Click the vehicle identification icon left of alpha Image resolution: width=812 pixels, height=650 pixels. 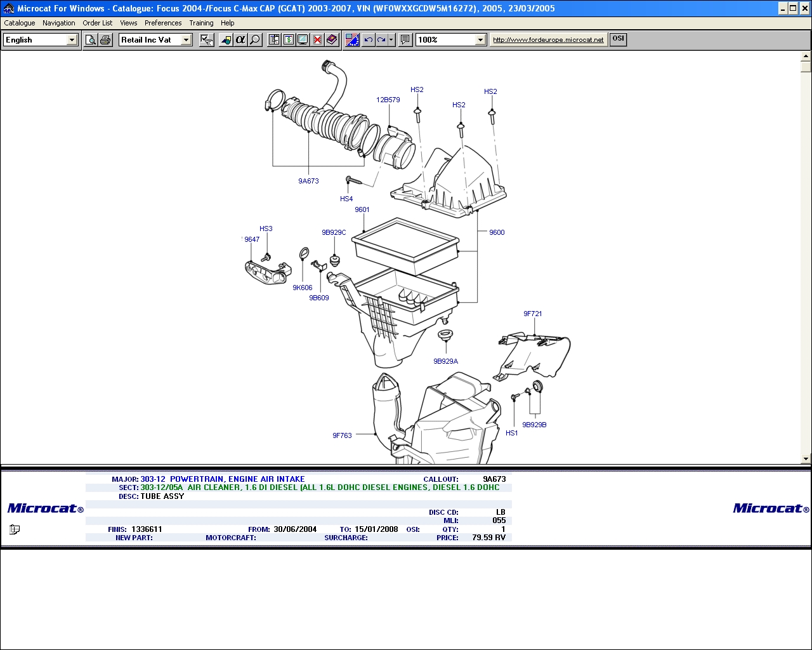coord(226,40)
